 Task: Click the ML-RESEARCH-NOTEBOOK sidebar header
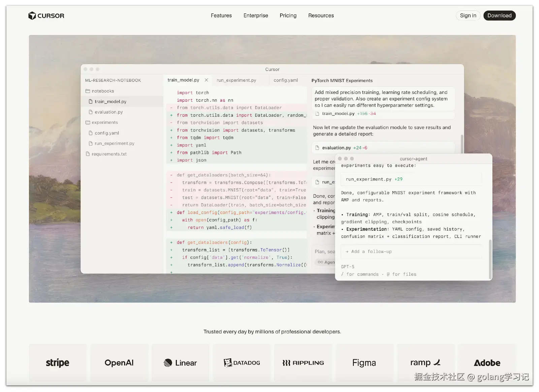113,80
